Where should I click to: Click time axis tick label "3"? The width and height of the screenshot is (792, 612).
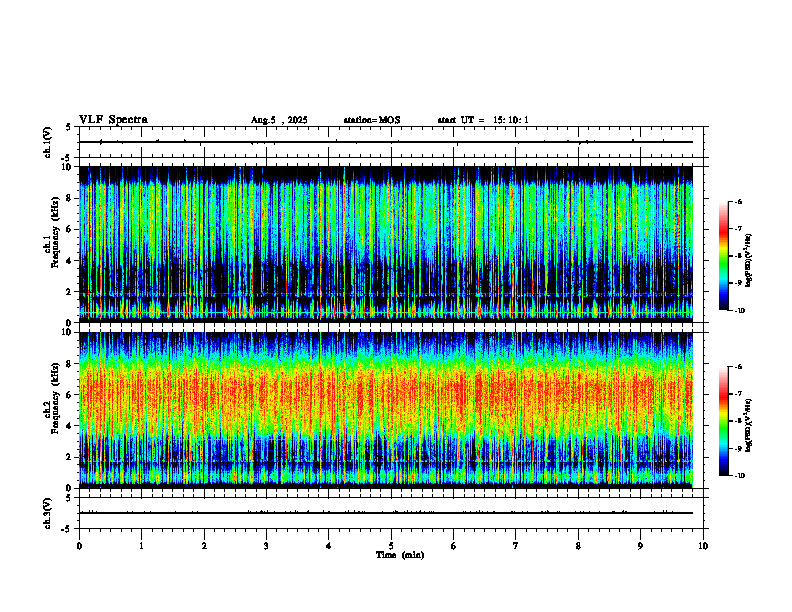point(266,546)
